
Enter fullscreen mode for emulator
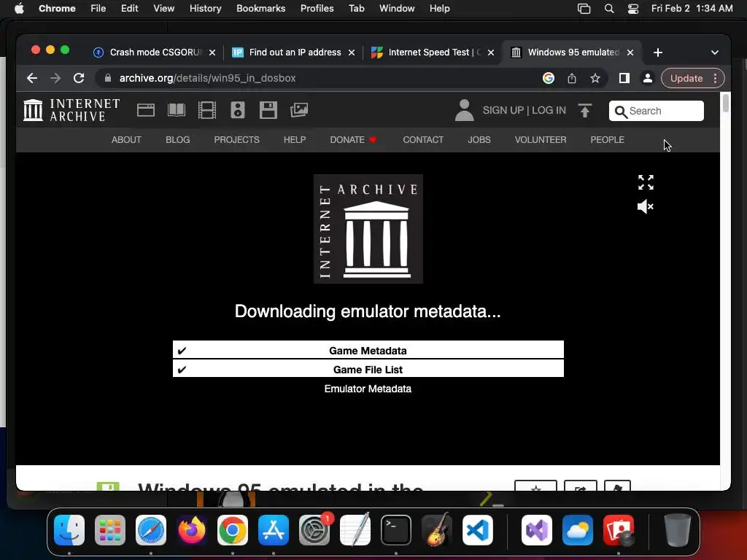pos(646,182)
